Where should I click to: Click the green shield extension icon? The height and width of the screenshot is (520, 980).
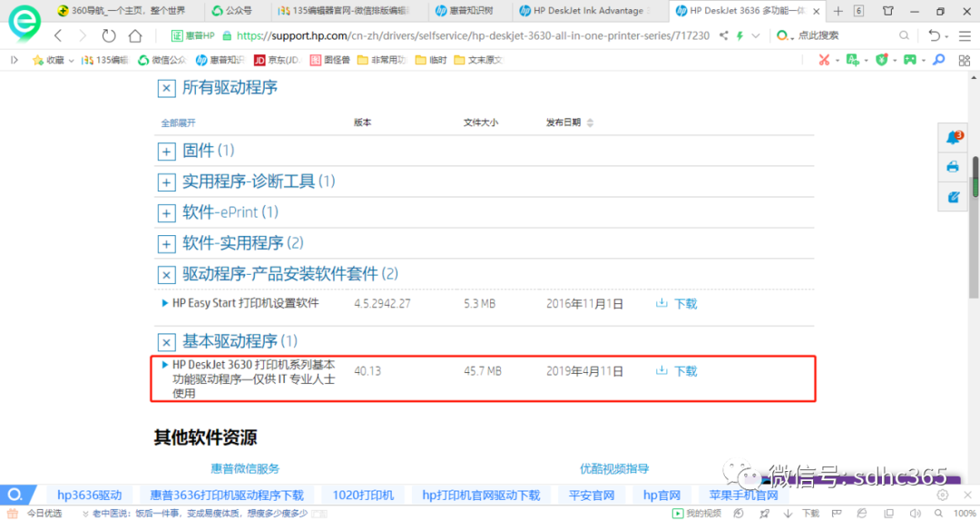(881, 60)
